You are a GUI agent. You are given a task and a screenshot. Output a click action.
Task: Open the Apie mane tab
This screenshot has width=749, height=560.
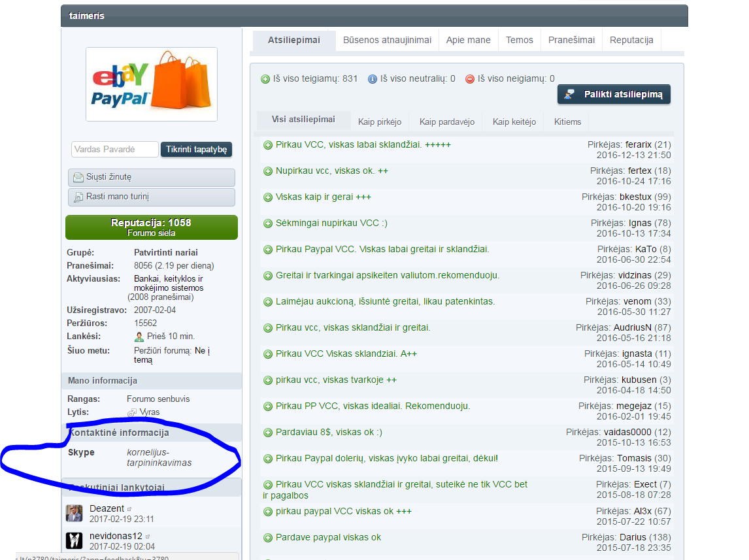[468, 40]
